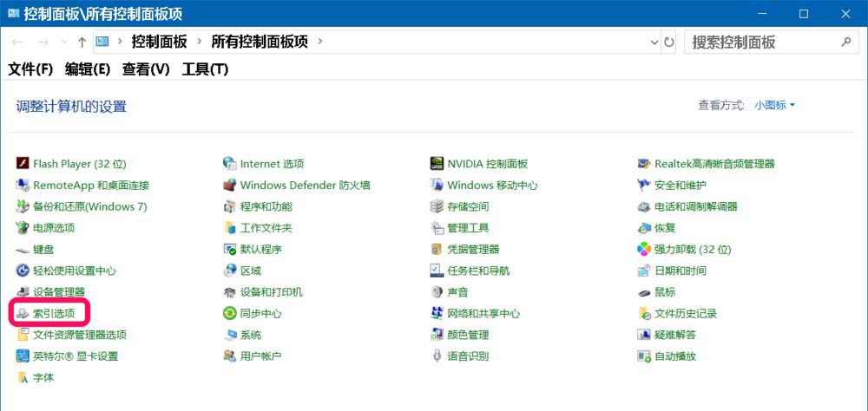Open the 同步中心 icon
Viewport: 868px width, 411px height.
(x=230, y=314)
